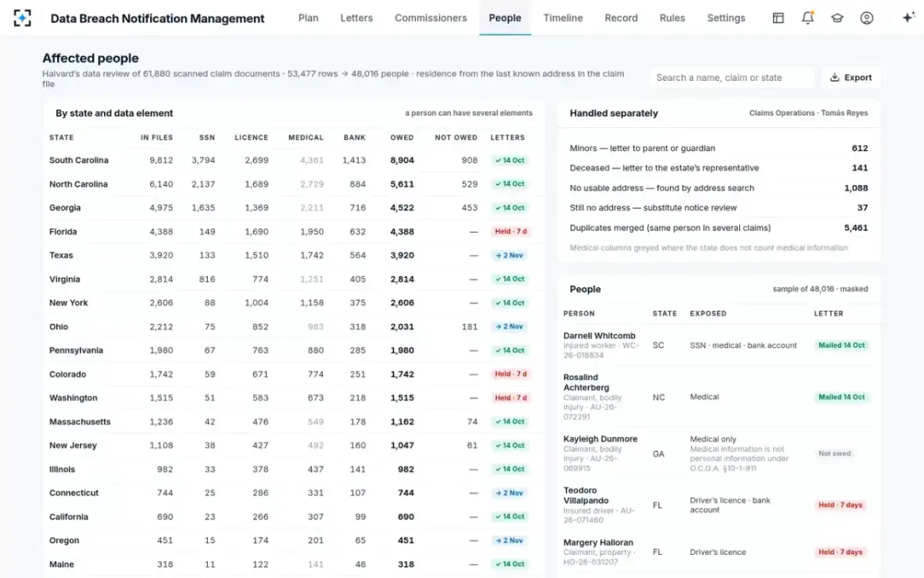Click the Export button
This screenshot has width=924, height=578.
[x=851, y=77]
